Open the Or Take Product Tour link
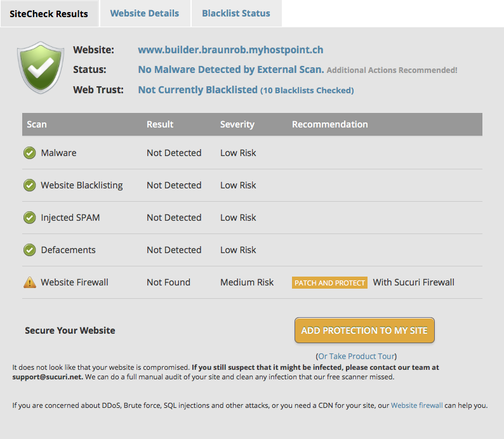504x439 pixels. point(356,356)
